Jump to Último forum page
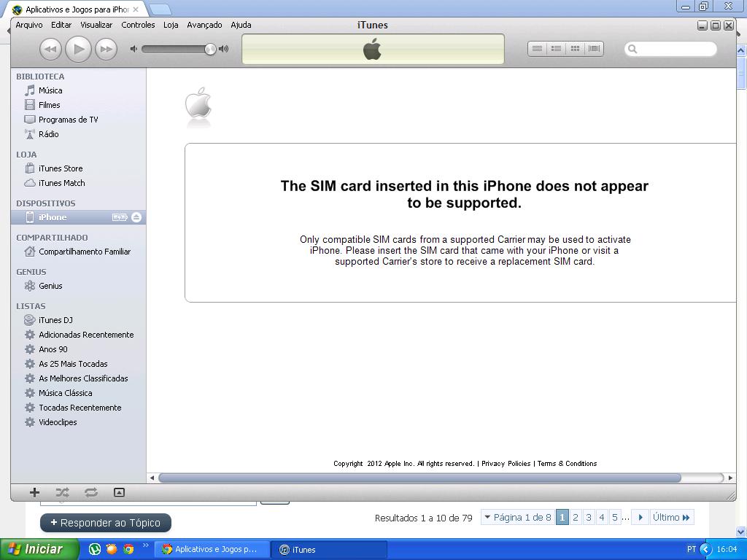The width and height of the screenshot is (747, 560). [x=672, y=517]
